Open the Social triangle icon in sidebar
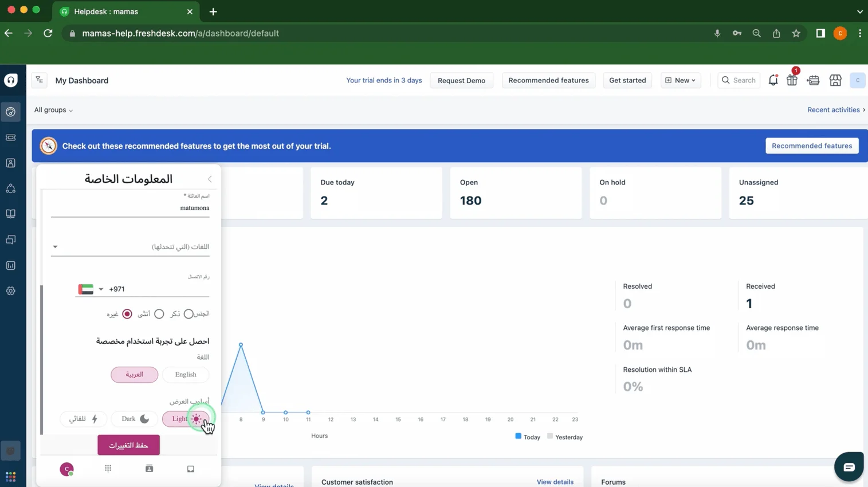 11,188
